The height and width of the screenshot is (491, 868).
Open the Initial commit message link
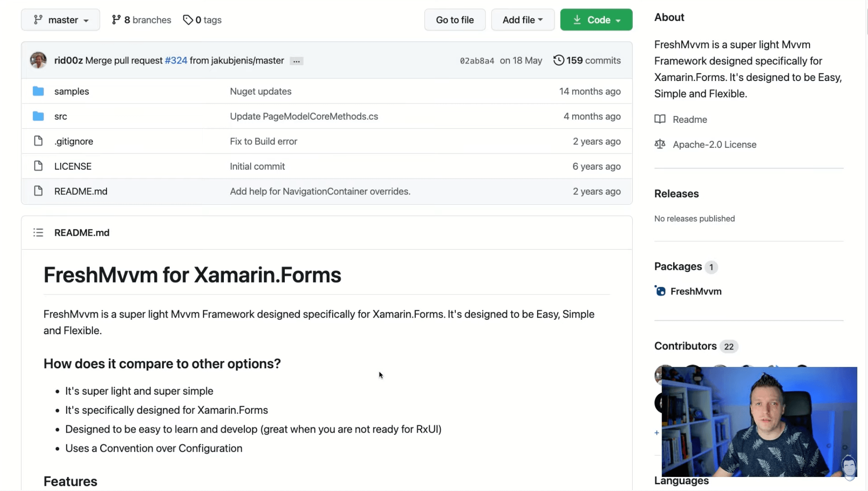click(x=258, y=166)
